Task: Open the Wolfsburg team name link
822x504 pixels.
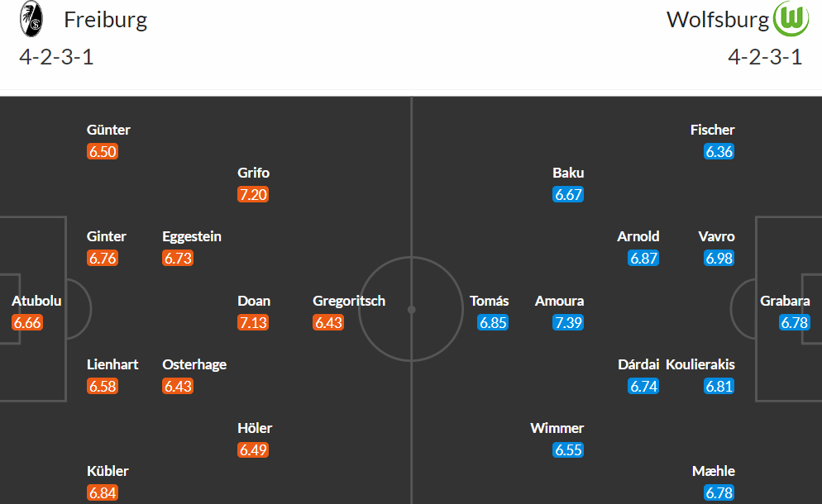Action: tap(718, 20)
